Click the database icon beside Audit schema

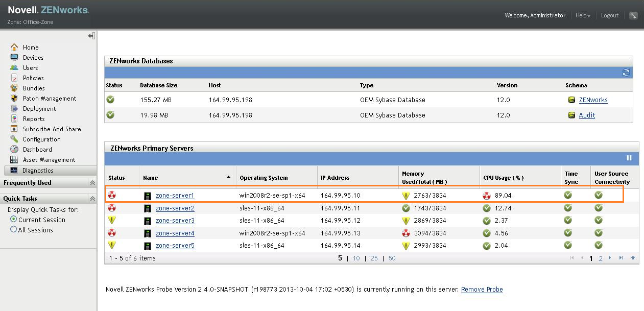pos(571,115)
